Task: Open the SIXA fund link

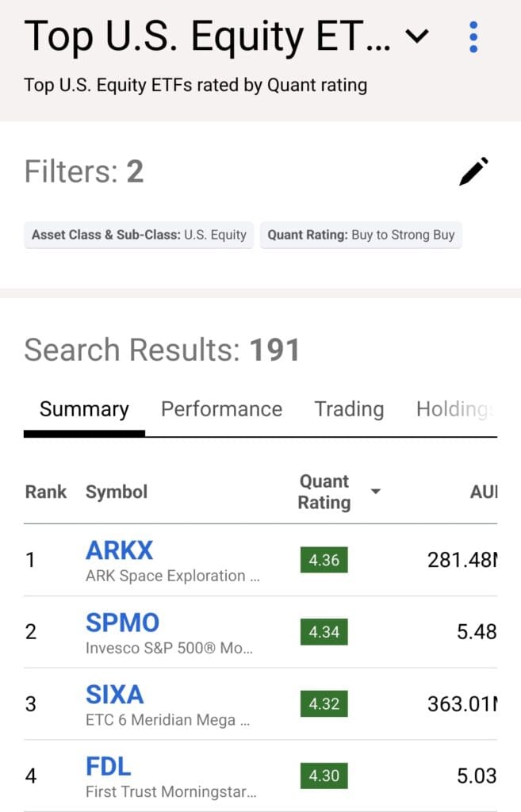Action: 113,695
